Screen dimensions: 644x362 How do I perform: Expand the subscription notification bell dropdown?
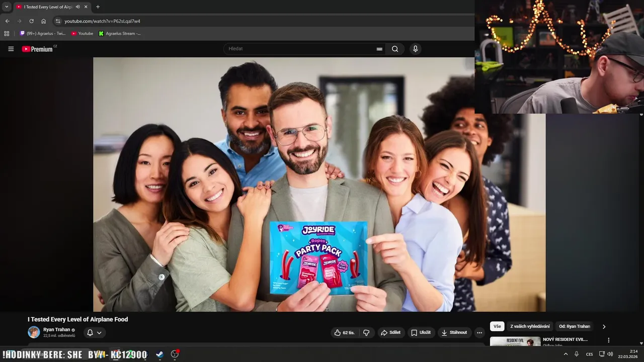94,332
